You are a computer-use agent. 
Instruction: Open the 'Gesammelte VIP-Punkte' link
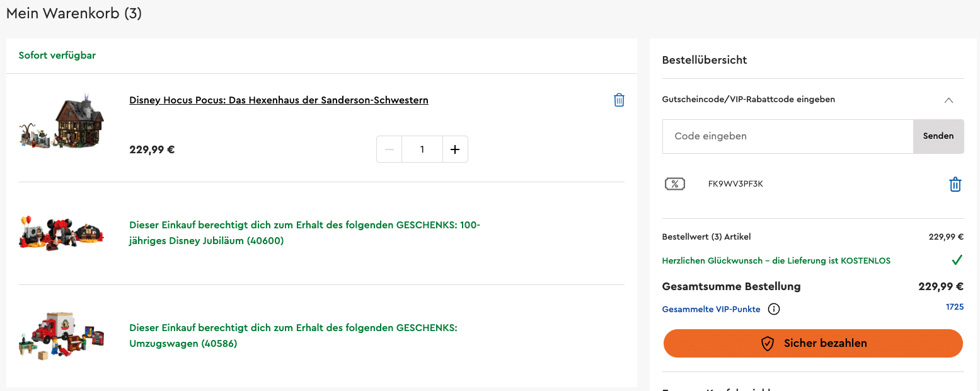[711, 310]
